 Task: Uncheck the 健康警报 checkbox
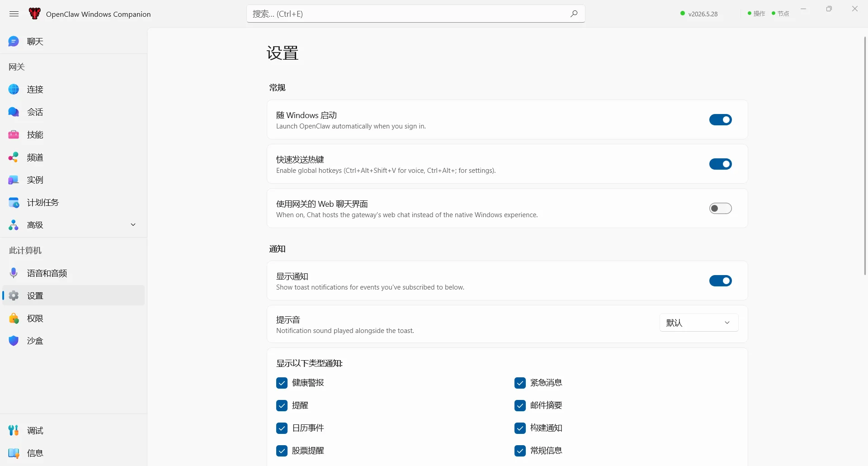[x=282, y=383]
